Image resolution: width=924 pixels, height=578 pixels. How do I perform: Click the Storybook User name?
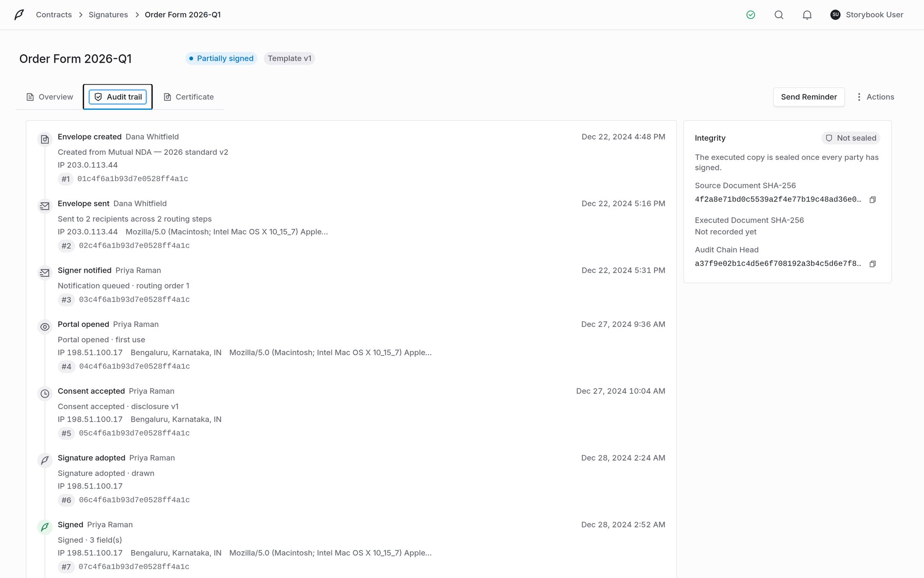point(874,15)
